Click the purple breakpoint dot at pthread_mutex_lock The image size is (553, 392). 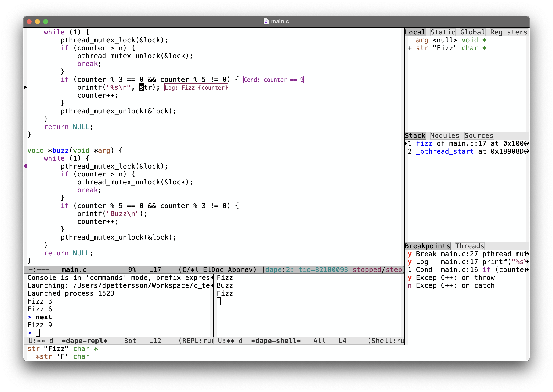(26, 166)
